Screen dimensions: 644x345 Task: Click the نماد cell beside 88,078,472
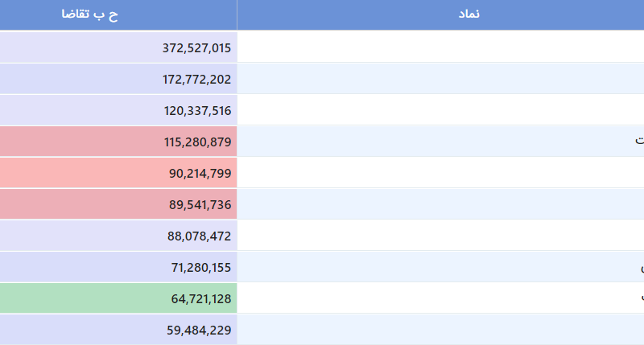[440, 236]
